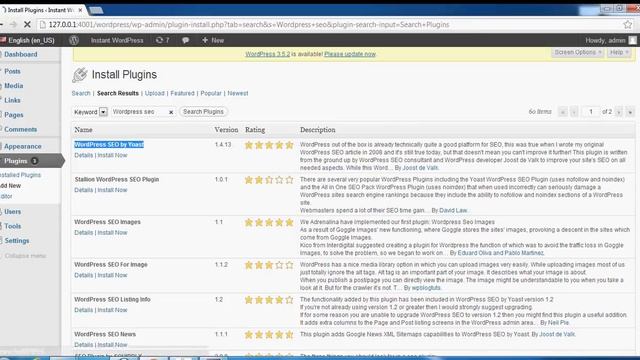Screen dimensions: 640x360
Task: Open the WordPress logo menu in admin bar
Action: coord(74,40)
